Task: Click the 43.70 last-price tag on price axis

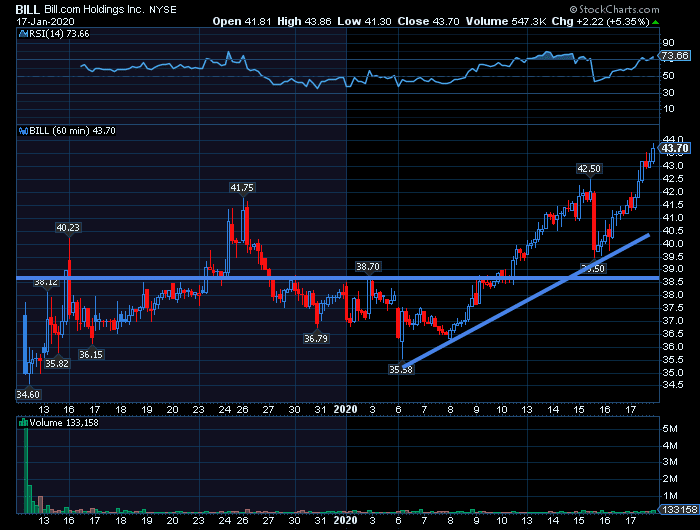Action: point(675,148)
